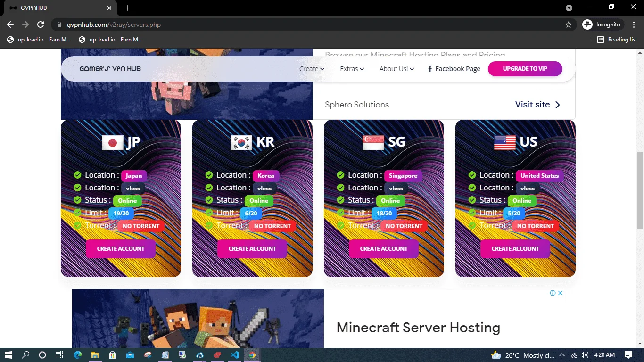Close the Minecraft Server Hosting ad
The width and height of the screenshot is (644, 362).
[x=561, y=293]
